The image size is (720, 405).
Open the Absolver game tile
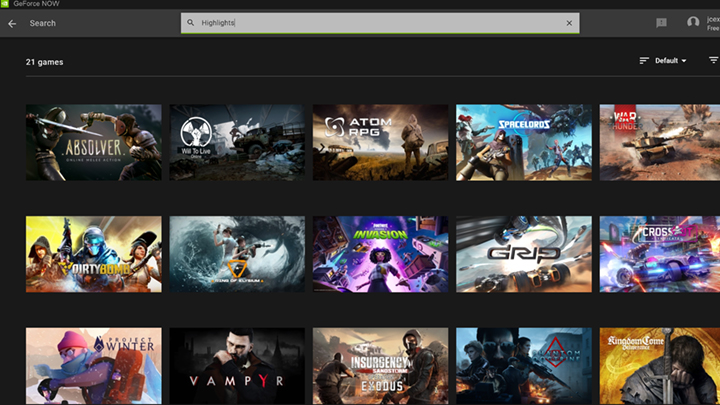(94, 142)
